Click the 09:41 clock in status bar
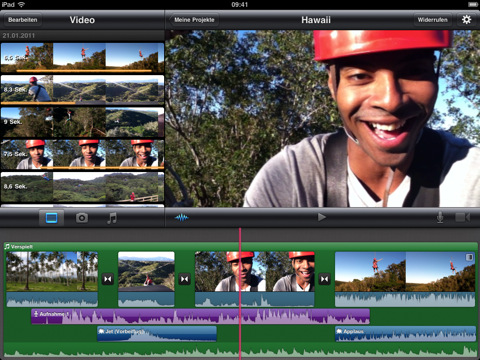Viewport: 480px width, 360px height. 239,4
